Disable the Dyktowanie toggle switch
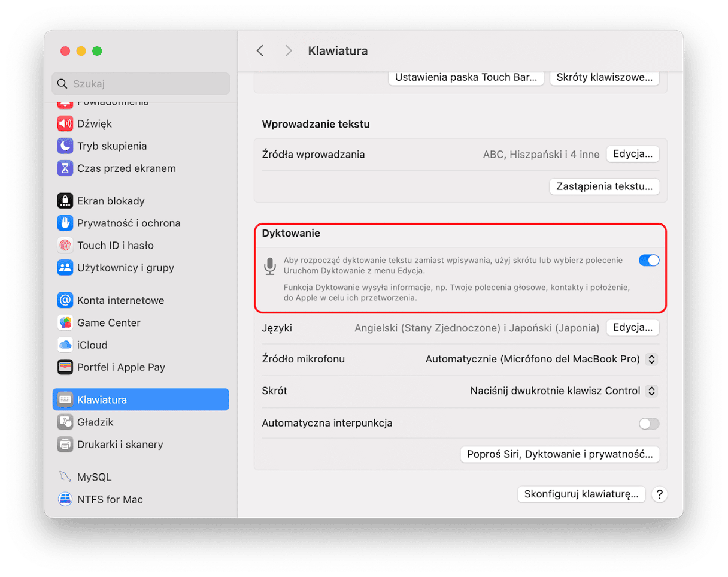Viewport: 728px width, 577px height. coord(649,260)
